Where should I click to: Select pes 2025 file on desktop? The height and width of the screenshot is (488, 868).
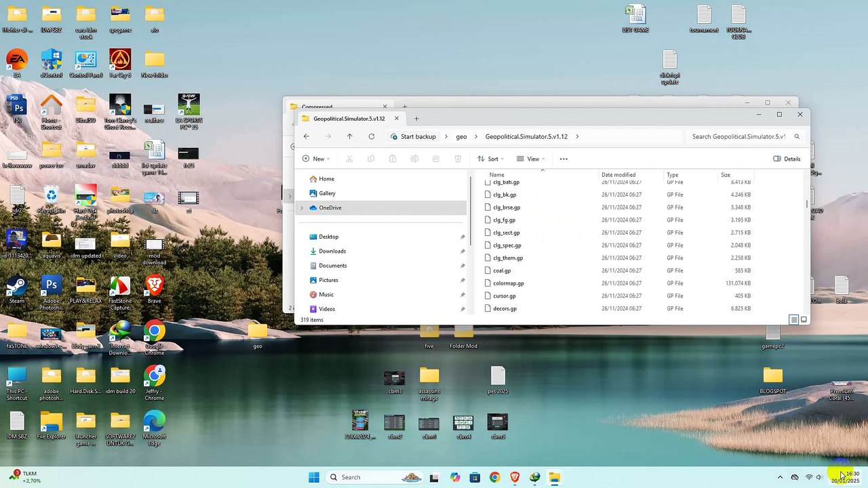point(498,380)
